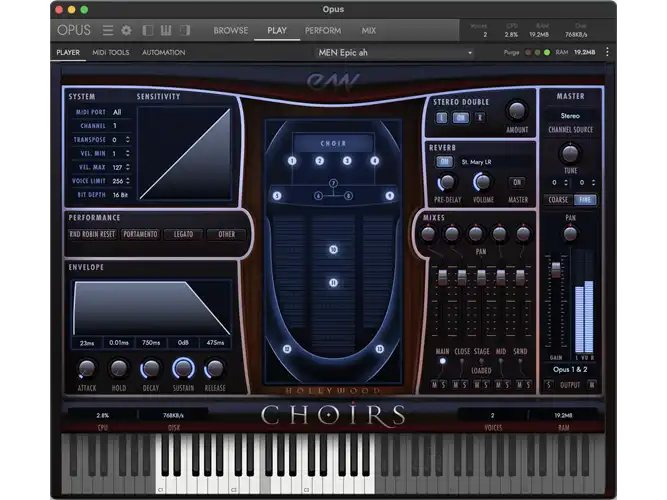Select choir position marker 4

[x=374, y=161]
